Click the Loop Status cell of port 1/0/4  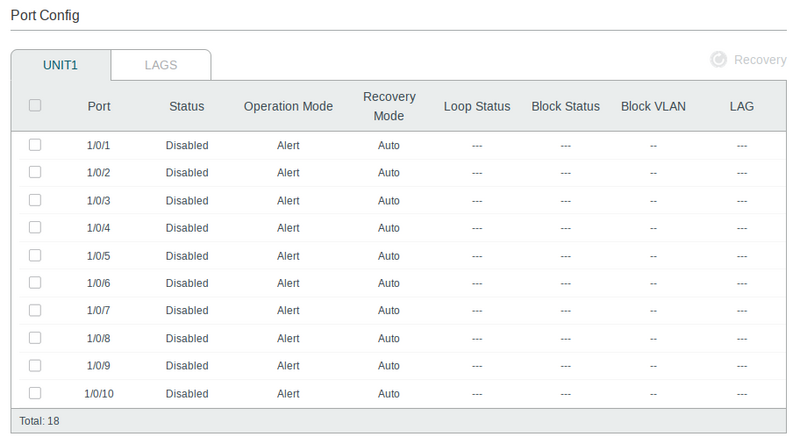(x=477, y=228)
